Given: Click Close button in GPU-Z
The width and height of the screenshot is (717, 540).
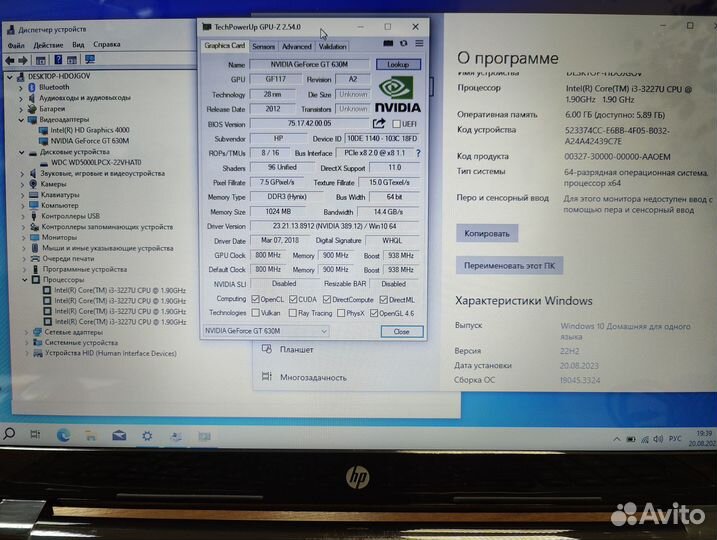Looking at the screenshot, I should click(x=401, y=331).
